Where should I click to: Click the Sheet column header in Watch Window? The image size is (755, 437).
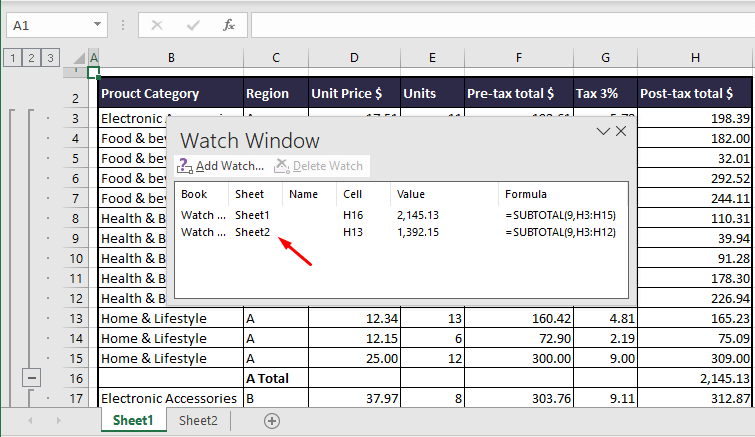coord(249,194)
